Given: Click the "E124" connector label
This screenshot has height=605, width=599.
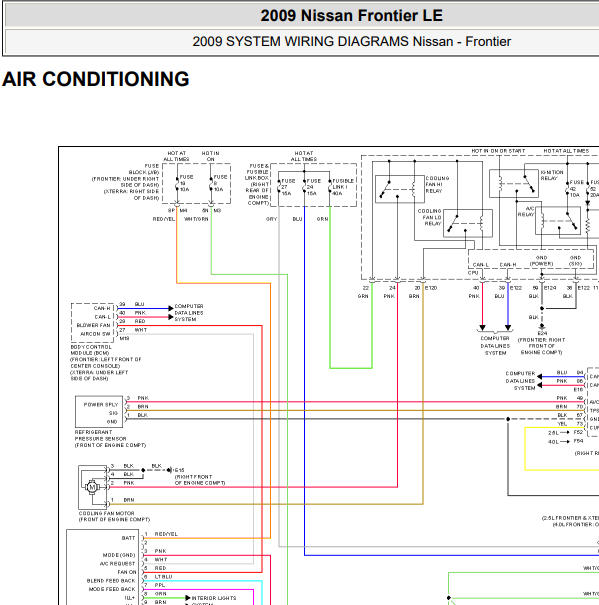Looking at the screenshot, I should (550, 288).
